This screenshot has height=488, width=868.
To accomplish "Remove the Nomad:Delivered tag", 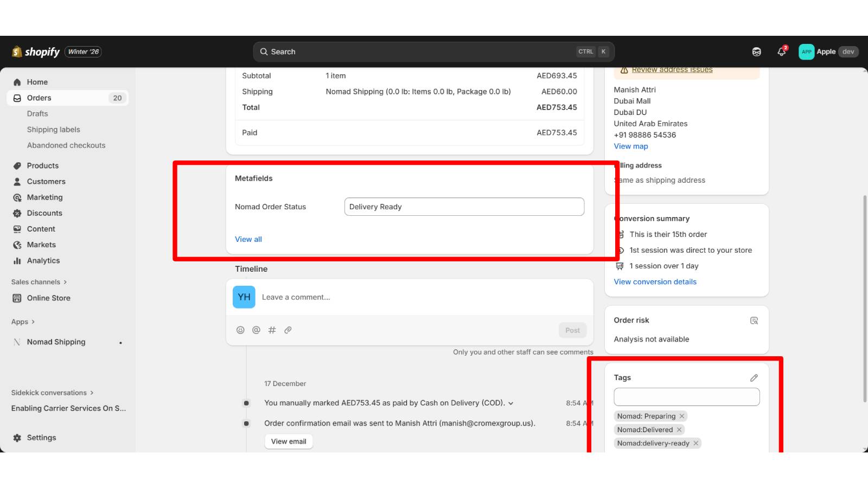I will click(x=679, y=429).
